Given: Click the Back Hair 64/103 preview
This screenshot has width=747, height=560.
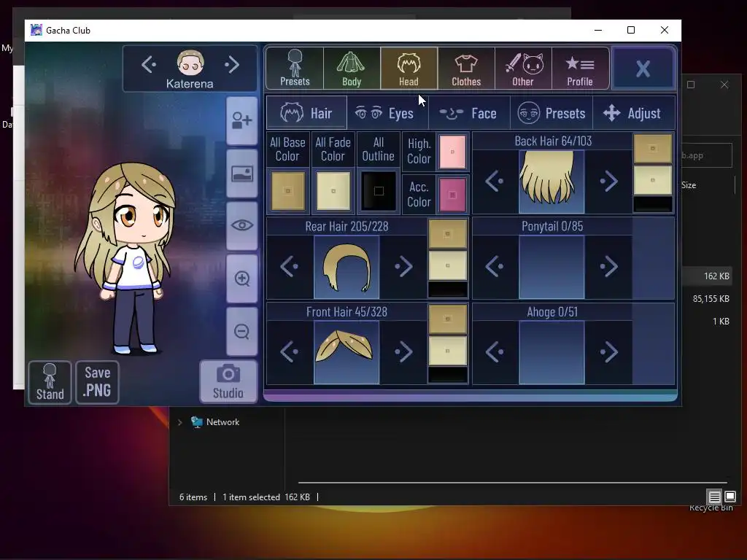Looking at the screenshot, I should [x=551, y=182].
